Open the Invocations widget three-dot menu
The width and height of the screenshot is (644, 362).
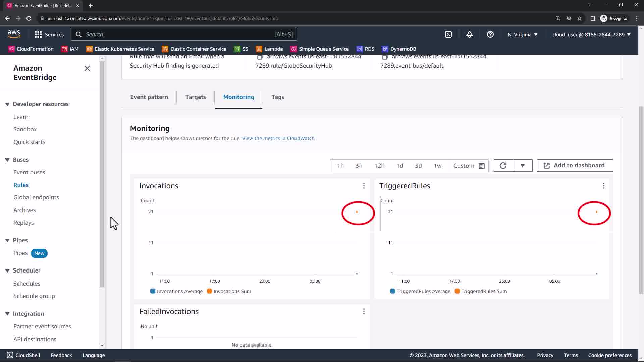pyautogui.click(x=364, y=186)
